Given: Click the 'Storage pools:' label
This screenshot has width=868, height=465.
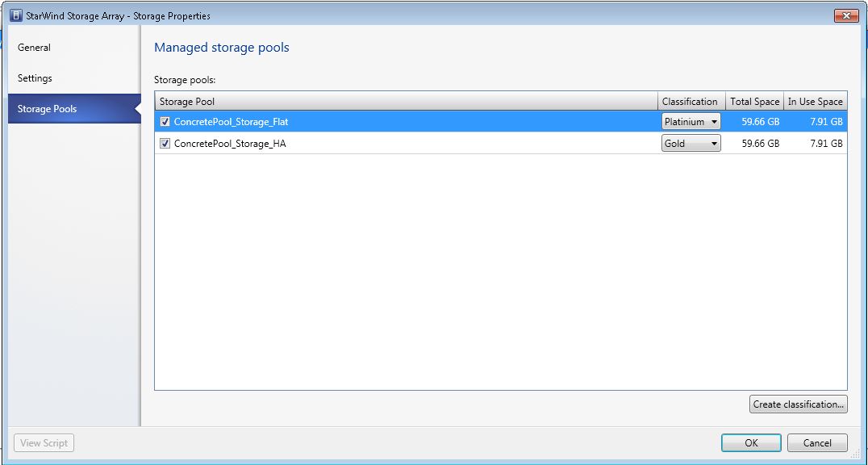Looking at the screenshot, I should tap(185, 81).
